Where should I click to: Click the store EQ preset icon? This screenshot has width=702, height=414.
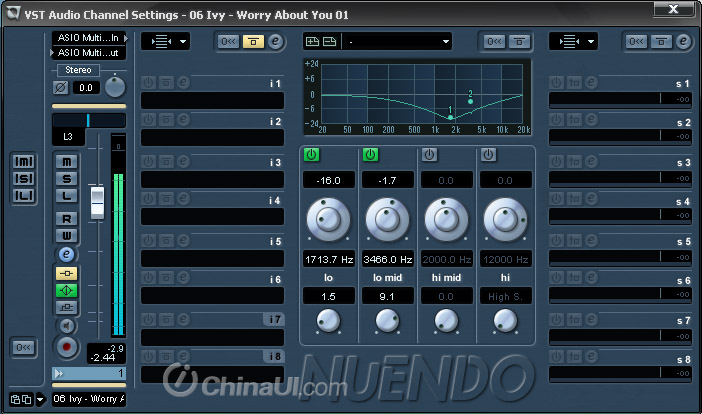coord(311,42)
